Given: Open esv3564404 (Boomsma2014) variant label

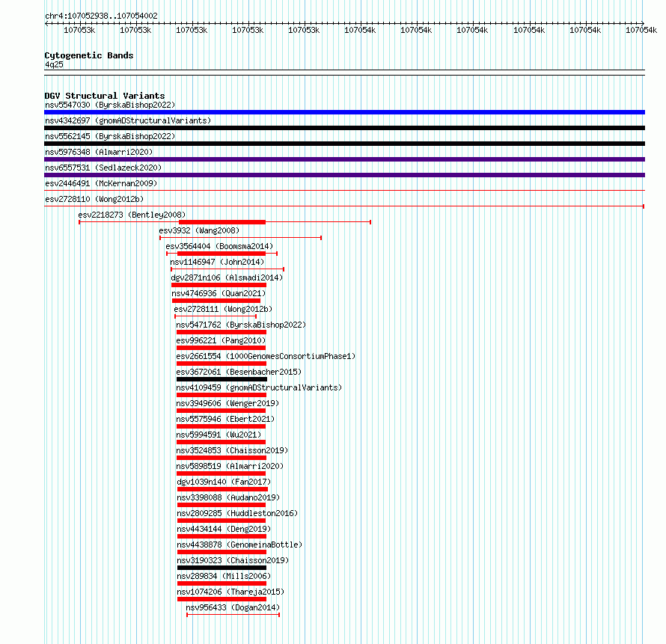Looking at the screenshot, I should pos(219,246).
